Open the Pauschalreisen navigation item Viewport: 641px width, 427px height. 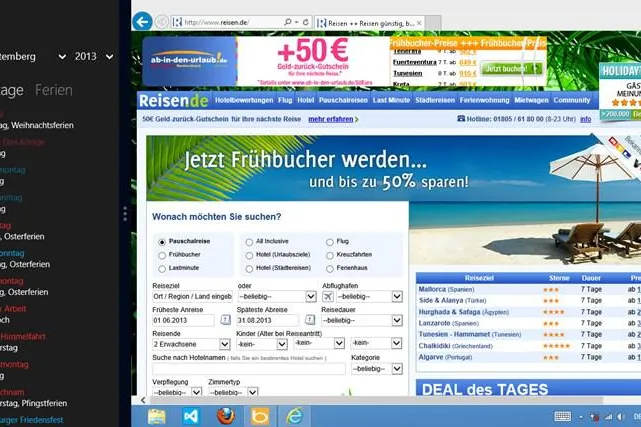point(343,100)
